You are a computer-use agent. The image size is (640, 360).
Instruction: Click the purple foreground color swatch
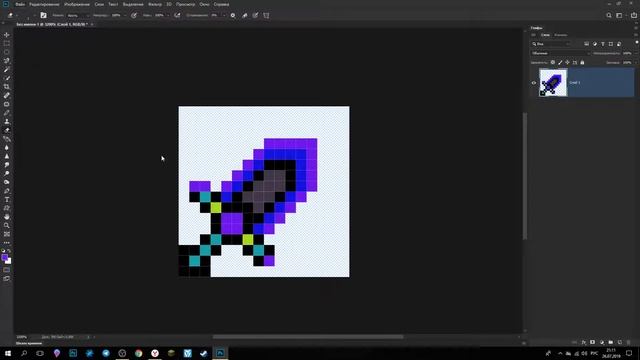(x=4, y=258)
